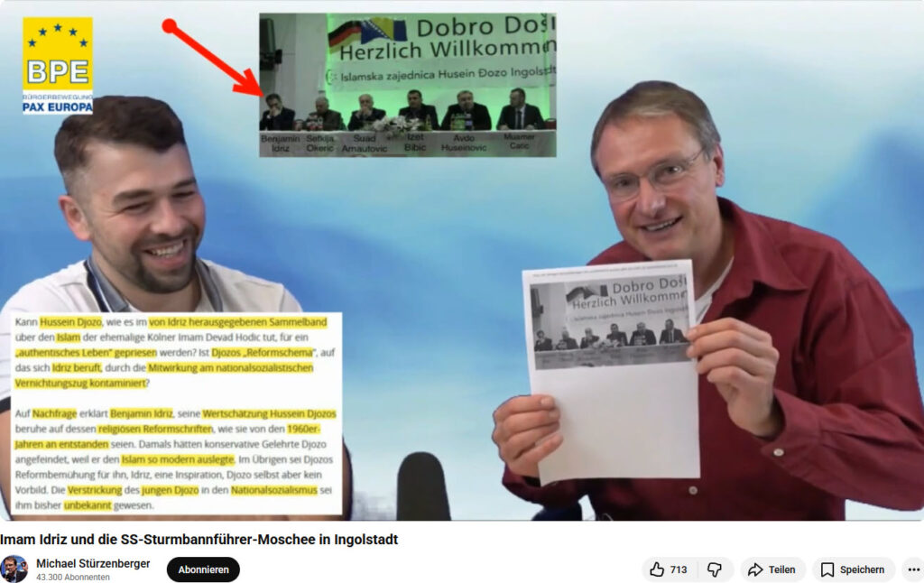Click the 43.300 Abonnenten subscriber count
The width and height of the screenshot is (924, 583).
(73, 578)
